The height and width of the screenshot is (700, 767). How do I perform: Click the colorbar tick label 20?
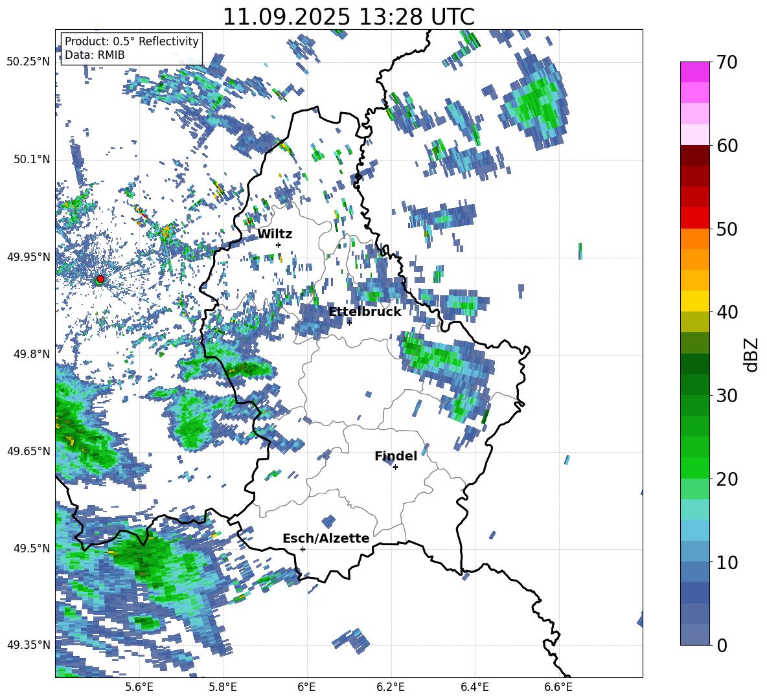pos(727,479)
